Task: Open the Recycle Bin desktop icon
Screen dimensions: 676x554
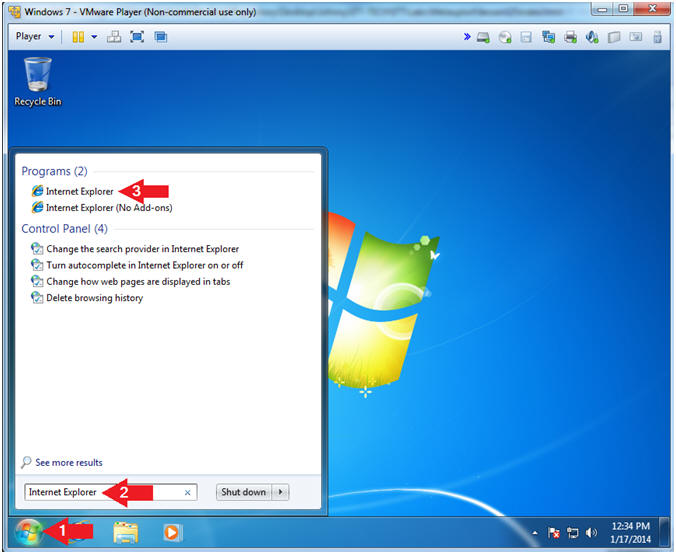Action: 38,82
